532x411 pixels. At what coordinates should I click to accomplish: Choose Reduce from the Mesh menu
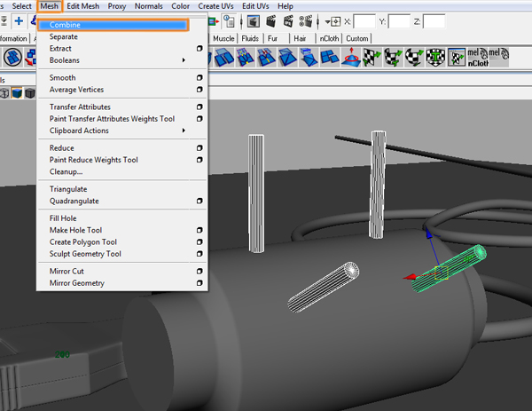click(x=62, y=148)
